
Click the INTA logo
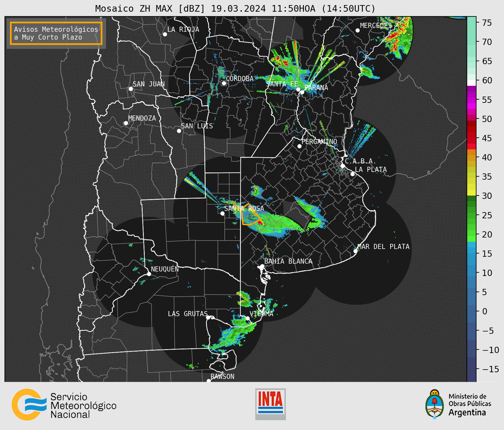pos(270,404)
